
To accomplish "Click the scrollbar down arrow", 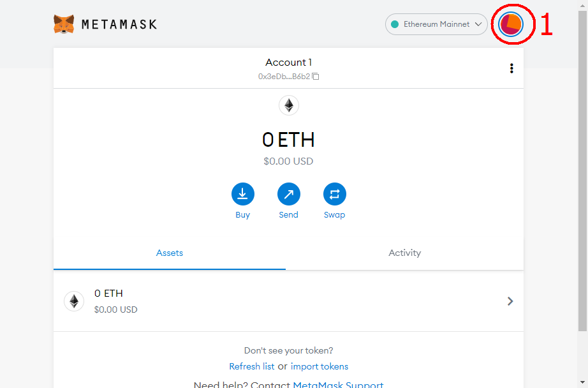I will point(582,382).
